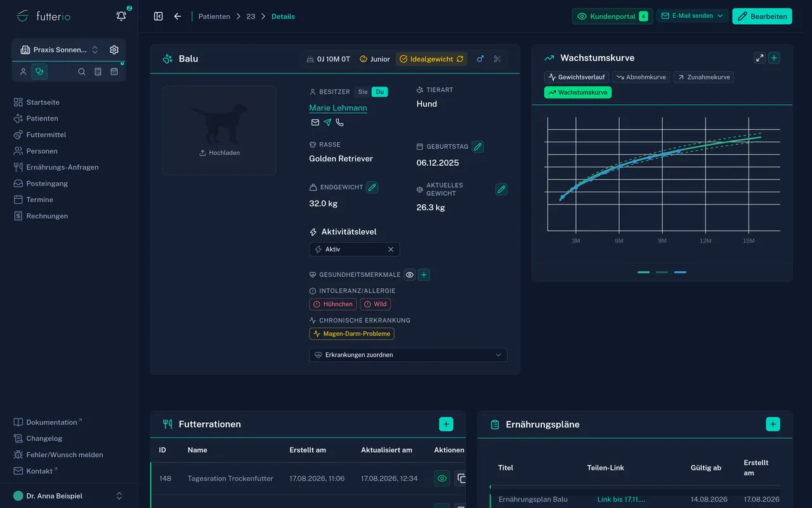Edit Aktuelles Gewicht with pencil icon
Screen dimensions: 812x508
(x=501, y=189)
